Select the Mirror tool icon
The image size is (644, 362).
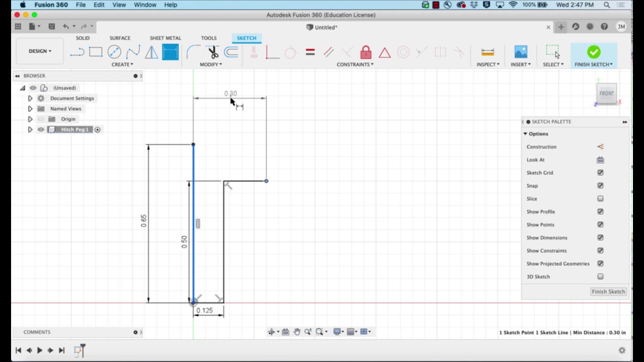pos(151,52)
